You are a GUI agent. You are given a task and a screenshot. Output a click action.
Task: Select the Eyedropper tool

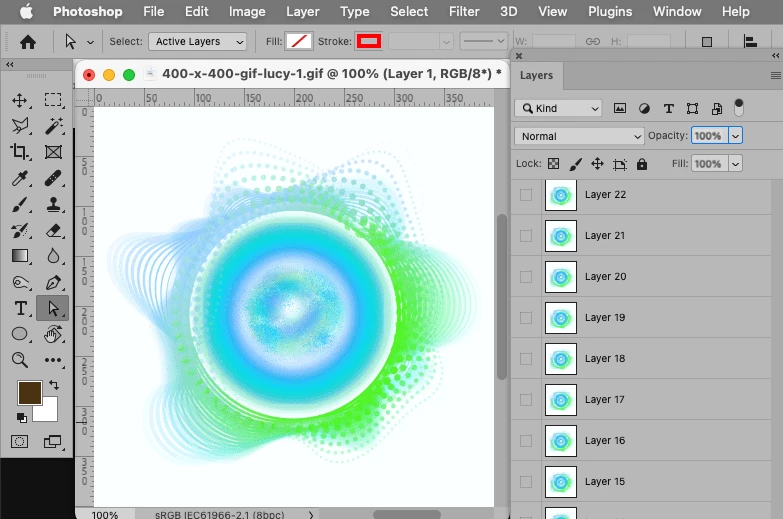pyautogui.click(x=19, y=178)
